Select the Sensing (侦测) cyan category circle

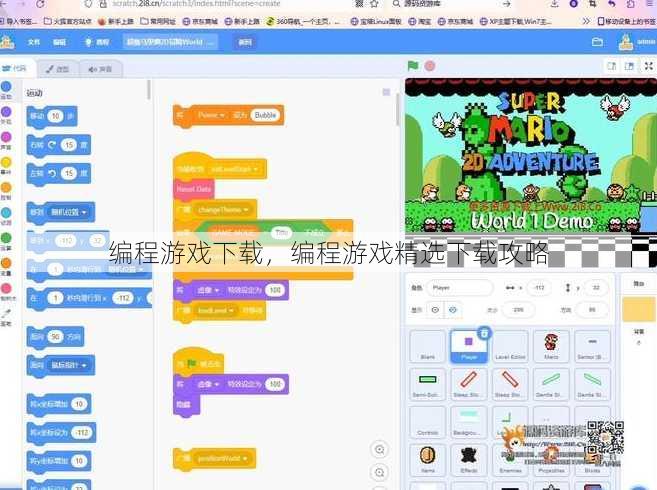[x=6, y=213]
